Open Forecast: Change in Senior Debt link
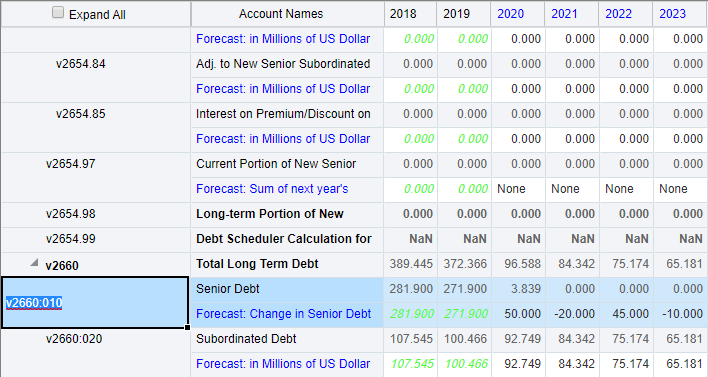The image size is (708, 377). coord(284,314)
